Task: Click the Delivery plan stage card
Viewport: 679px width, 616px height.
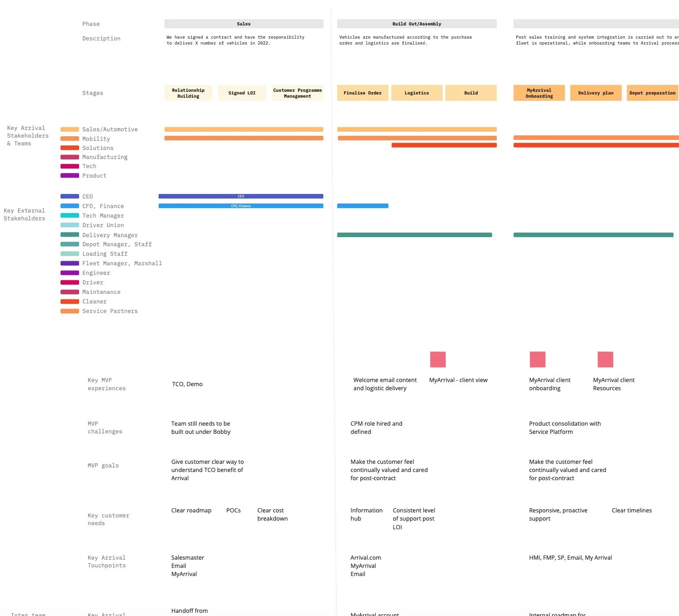Action: (596, 93)
